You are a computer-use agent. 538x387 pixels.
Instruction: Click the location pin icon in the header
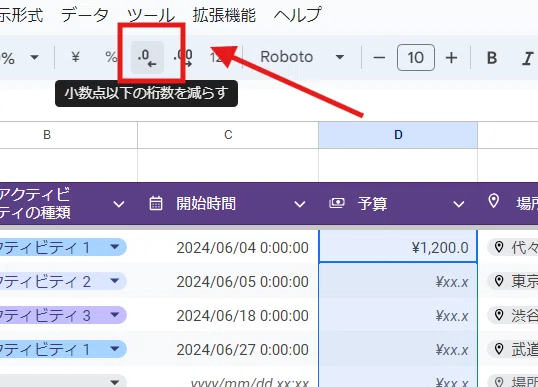pos(493,201)
